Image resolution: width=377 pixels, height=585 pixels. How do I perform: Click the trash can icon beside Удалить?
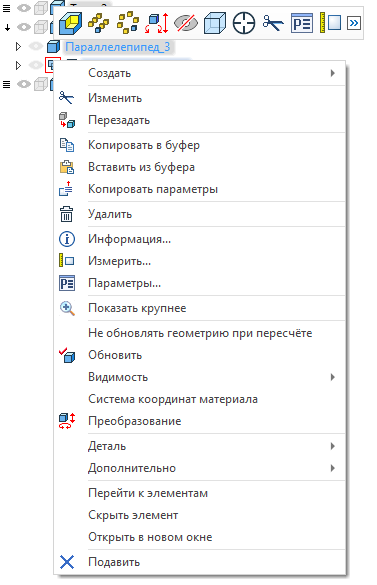(67, 214)
